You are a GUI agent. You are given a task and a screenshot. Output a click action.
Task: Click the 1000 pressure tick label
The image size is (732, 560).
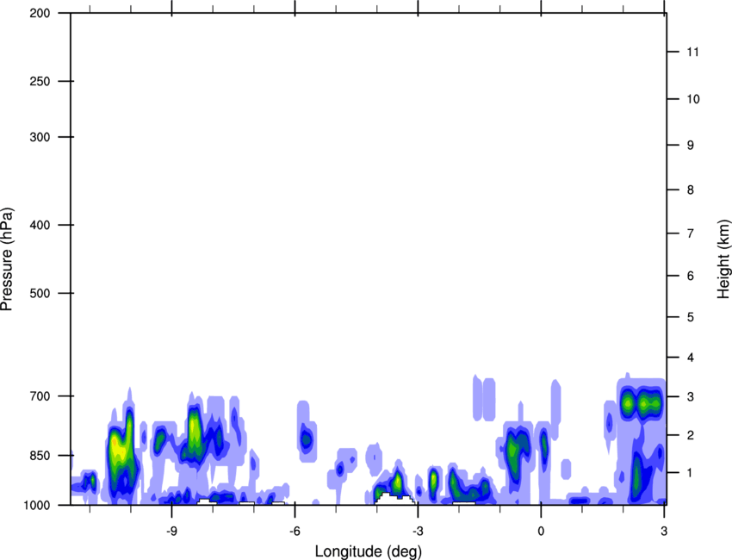click(37, 506)
